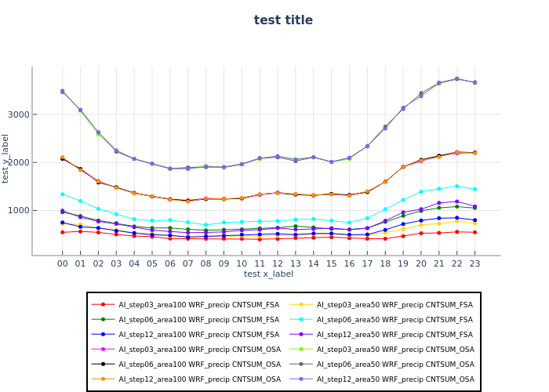Click x-axis tick label 00
This screenshot has height=392, width=549.
(x=63, y=264)
